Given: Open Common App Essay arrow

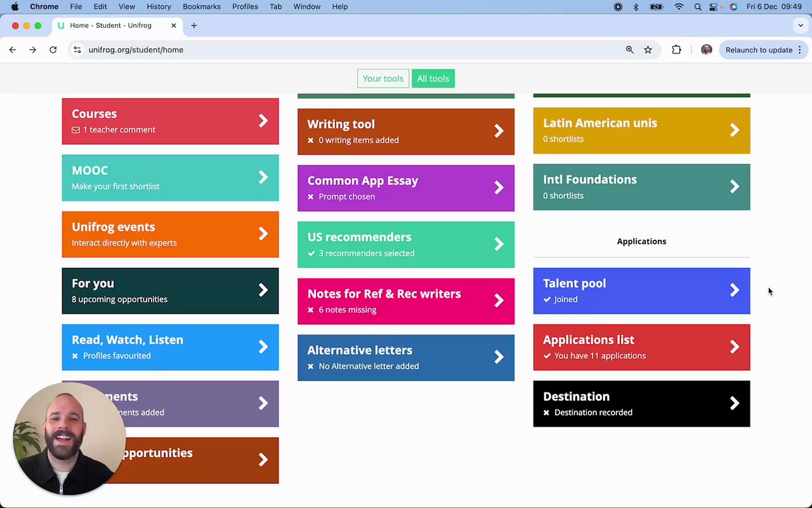Looking at the screenshot, I should point(499,187).
